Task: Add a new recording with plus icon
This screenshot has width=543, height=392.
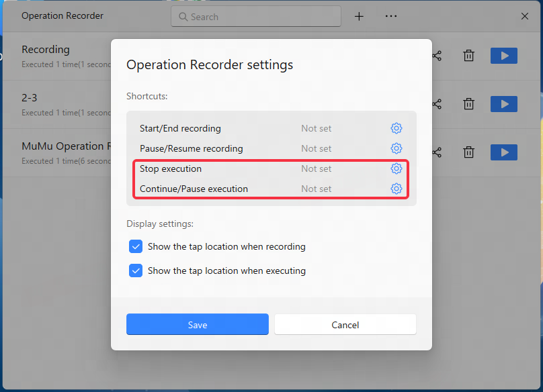Action: 359,16
